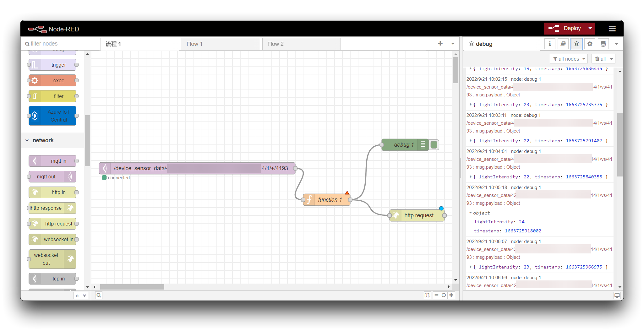Select the debug sidebar tab

click(x=502, y=44)
